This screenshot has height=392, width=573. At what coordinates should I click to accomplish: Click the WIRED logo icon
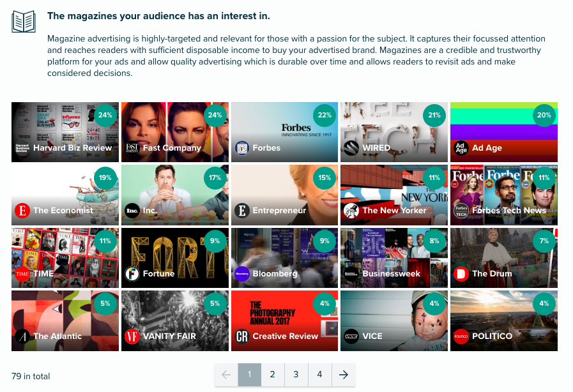coord(351,148)
